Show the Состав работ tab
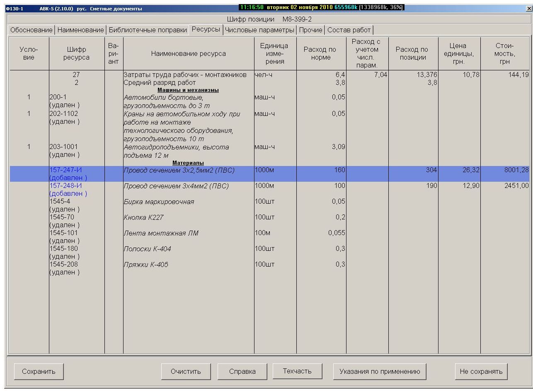Image resolution: width=533 pixels, height=392 pixels. 349,30
